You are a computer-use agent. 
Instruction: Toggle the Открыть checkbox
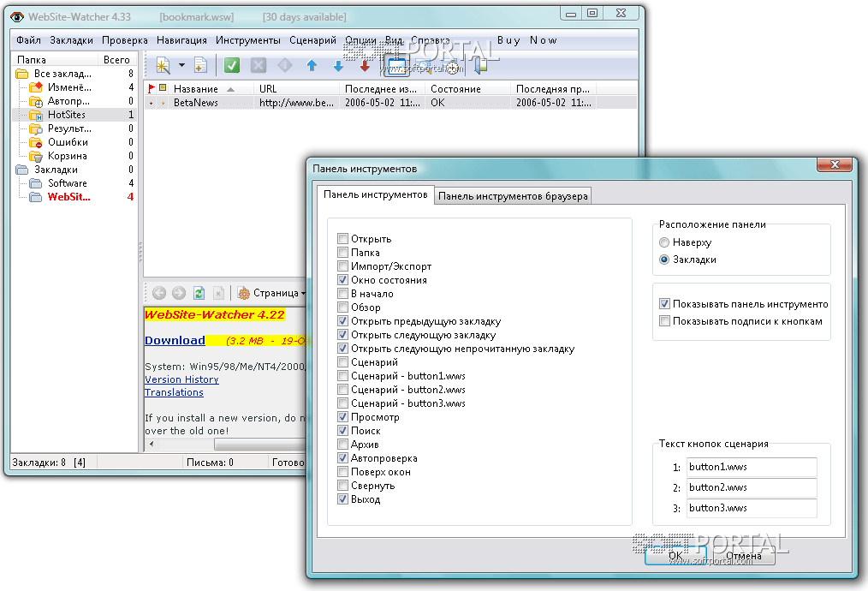(x=342, y=239)
